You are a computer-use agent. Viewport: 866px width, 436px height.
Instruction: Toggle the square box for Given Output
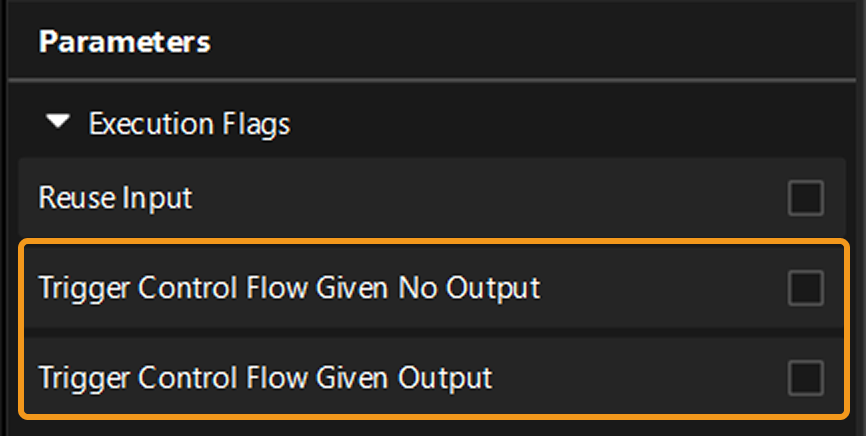tap(805, 379)
